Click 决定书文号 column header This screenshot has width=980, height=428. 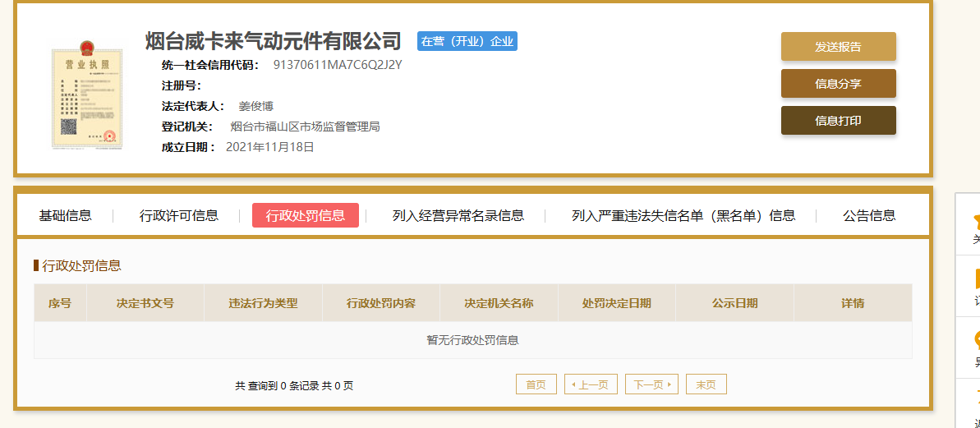(145, 303)
